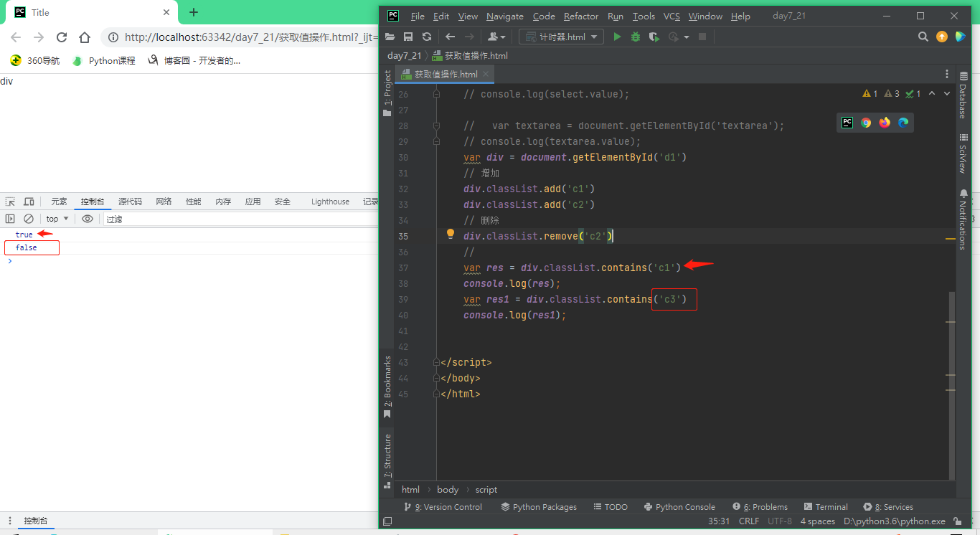Open the UTF-8 encoding selector

[x=780, y=521]
